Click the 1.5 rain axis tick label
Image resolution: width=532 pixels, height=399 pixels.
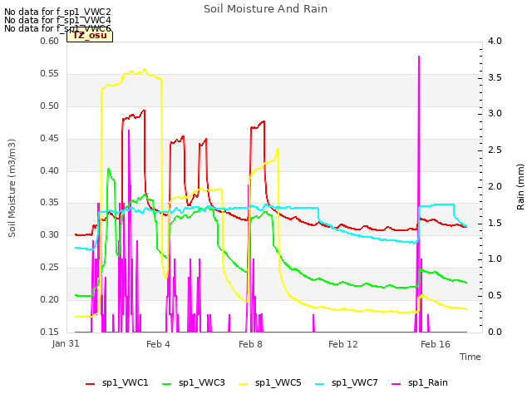coord(495,224)
